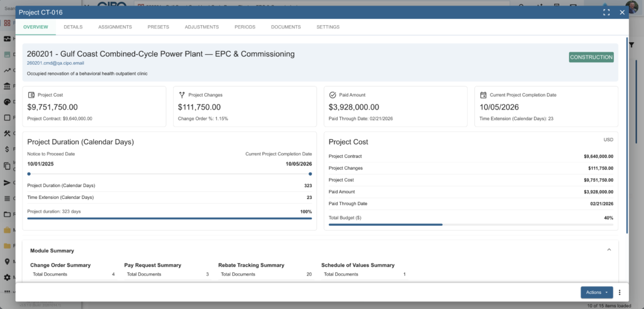Click the USD currency label in the Project Cost panel
Screen dimensions: 644x309
608,140
